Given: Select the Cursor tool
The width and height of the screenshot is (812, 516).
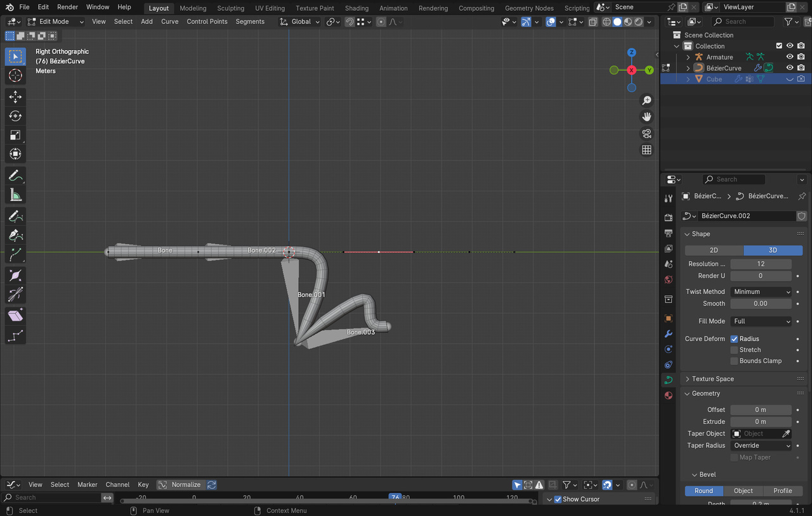Looking at the screenshot, I should coord(15,75).
